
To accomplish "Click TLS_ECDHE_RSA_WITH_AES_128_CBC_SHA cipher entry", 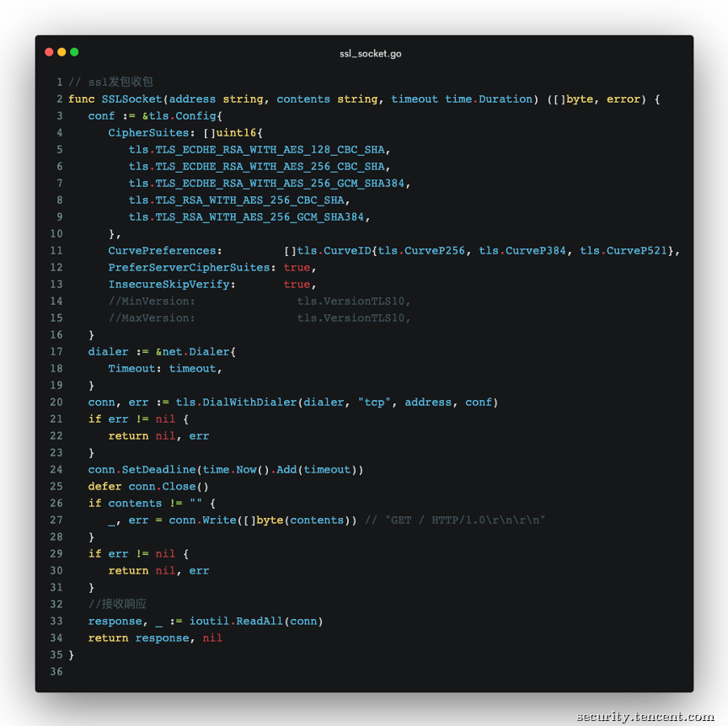I will (x=257, y=149).
